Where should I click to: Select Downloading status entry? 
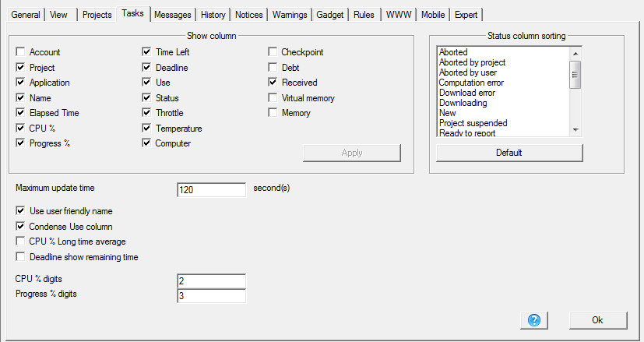(x=463, y=103)
